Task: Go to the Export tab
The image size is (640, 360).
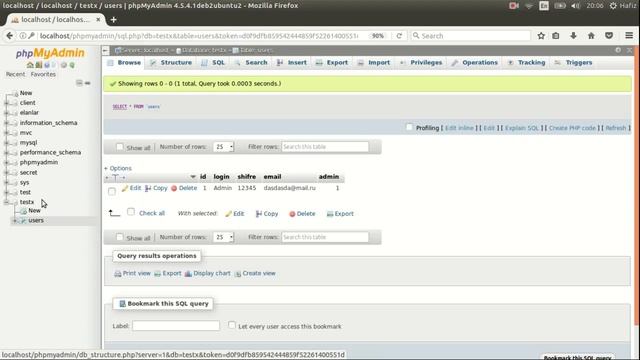Action: (332, 62)
